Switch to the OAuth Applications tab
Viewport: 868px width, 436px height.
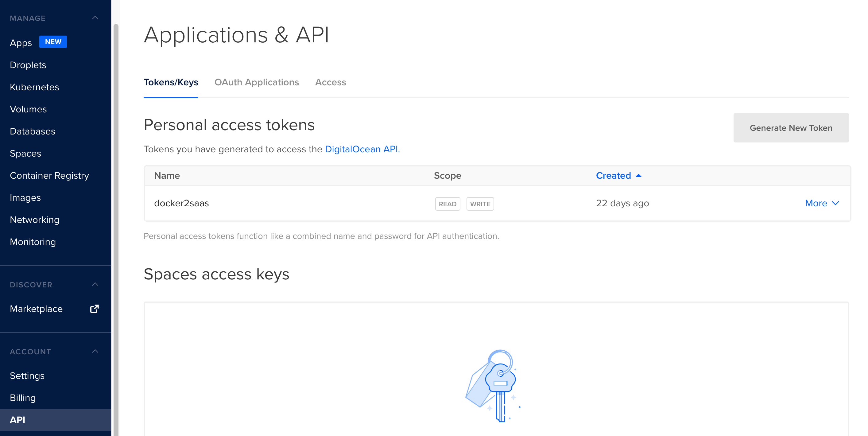(x=256, y=82)
